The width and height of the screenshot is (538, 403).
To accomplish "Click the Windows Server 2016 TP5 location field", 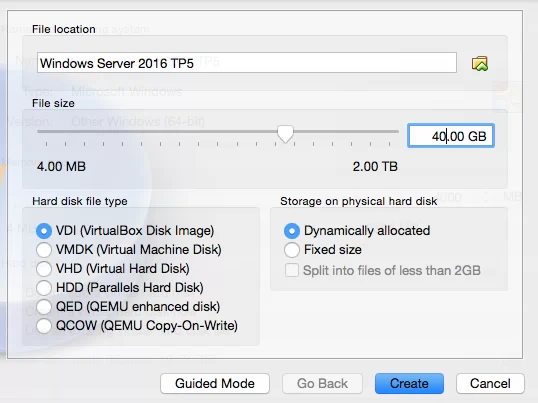I will 247,63.
